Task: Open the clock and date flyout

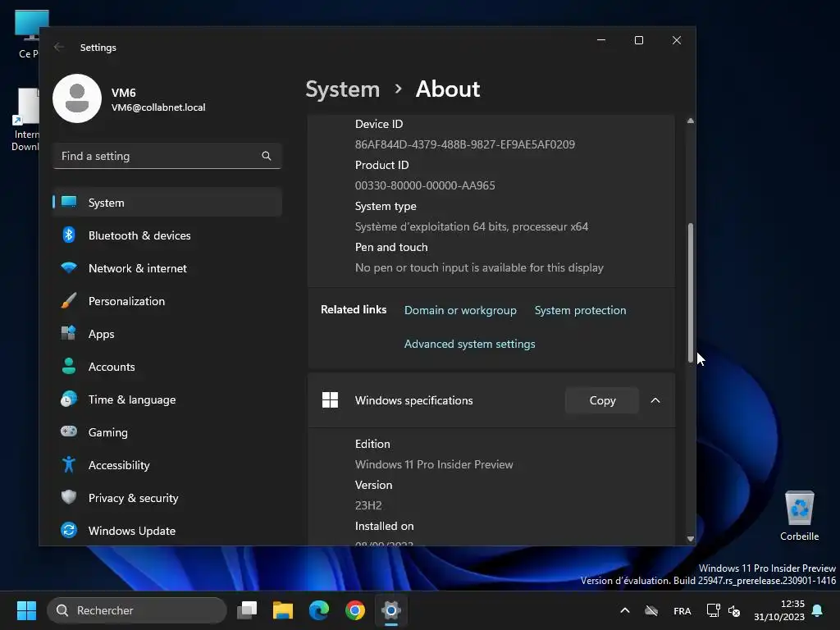Action: click(x=779, y=610)
